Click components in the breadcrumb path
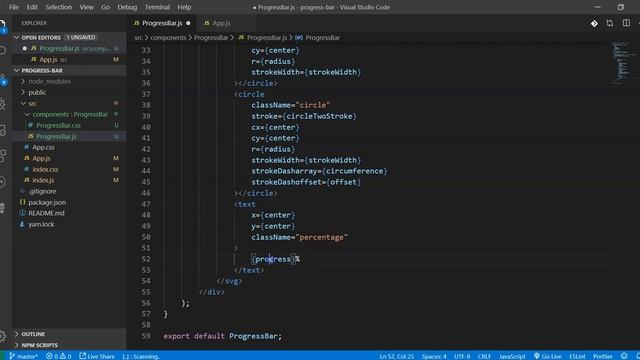Viewport: 640px width, 360px height. pos(168,38)
